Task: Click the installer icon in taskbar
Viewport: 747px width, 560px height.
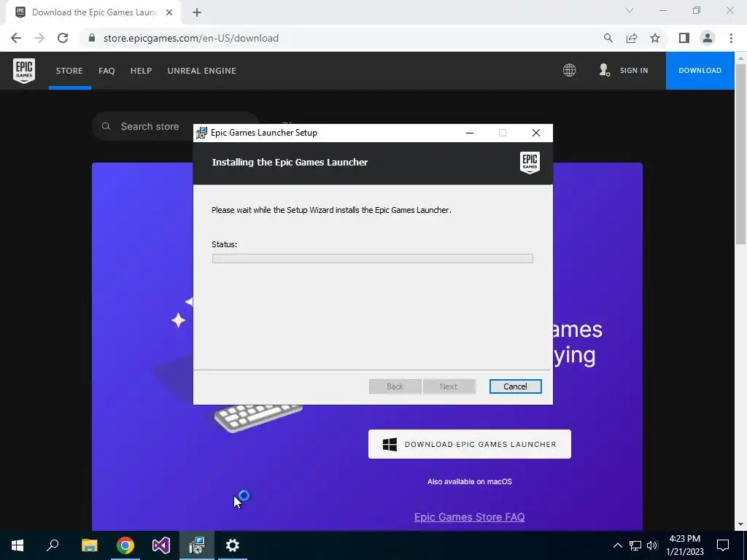Action: 197,545
